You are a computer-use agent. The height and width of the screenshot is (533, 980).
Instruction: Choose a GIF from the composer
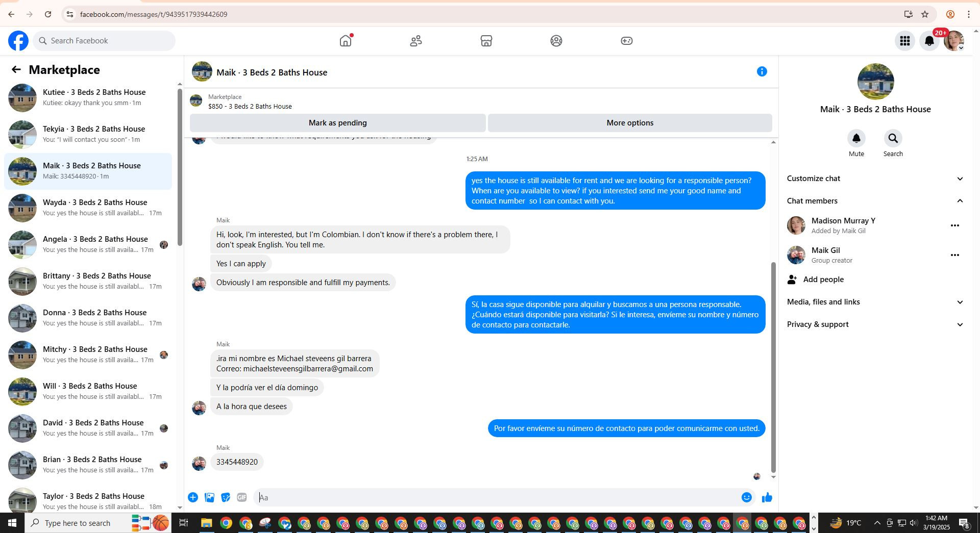point(242,497)
